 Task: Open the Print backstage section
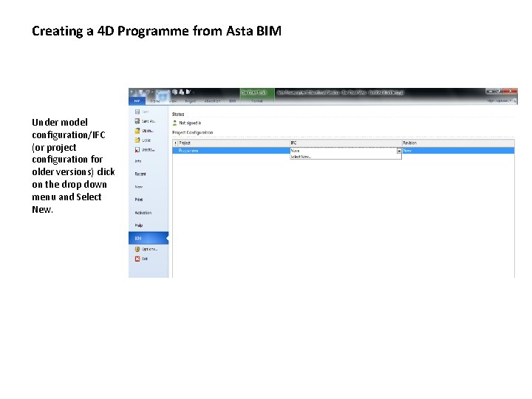(138, 199)
